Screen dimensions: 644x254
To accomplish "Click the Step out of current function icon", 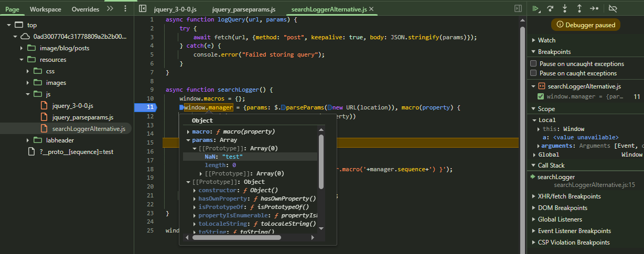I will pyautogui.click(x=579, y=8).
